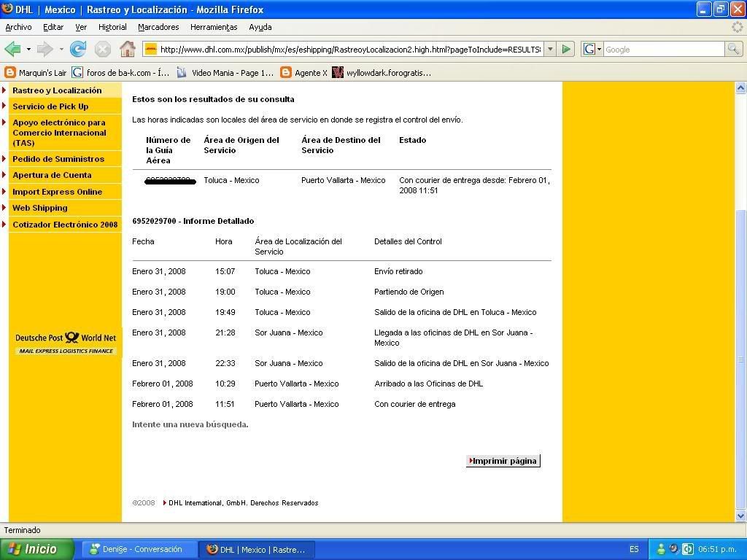747x560 pixels.
Task: Click the Imprimir página button
Action: (x=503, y=461)
